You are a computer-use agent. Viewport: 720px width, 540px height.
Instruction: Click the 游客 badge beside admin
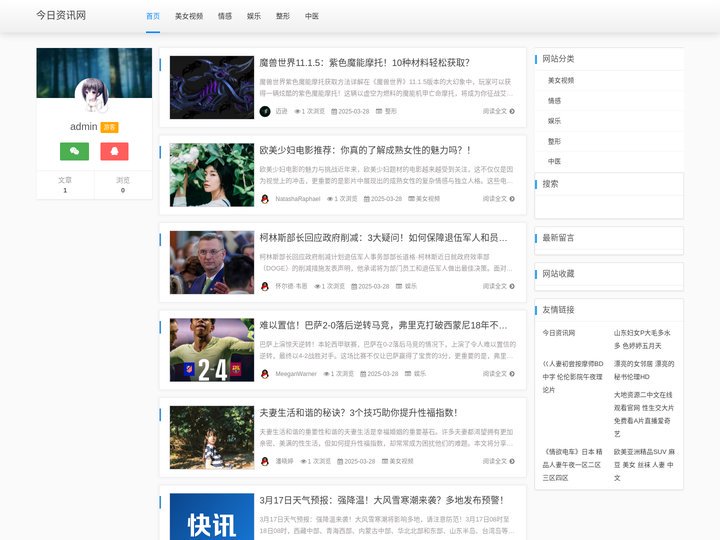click(109, 127)
